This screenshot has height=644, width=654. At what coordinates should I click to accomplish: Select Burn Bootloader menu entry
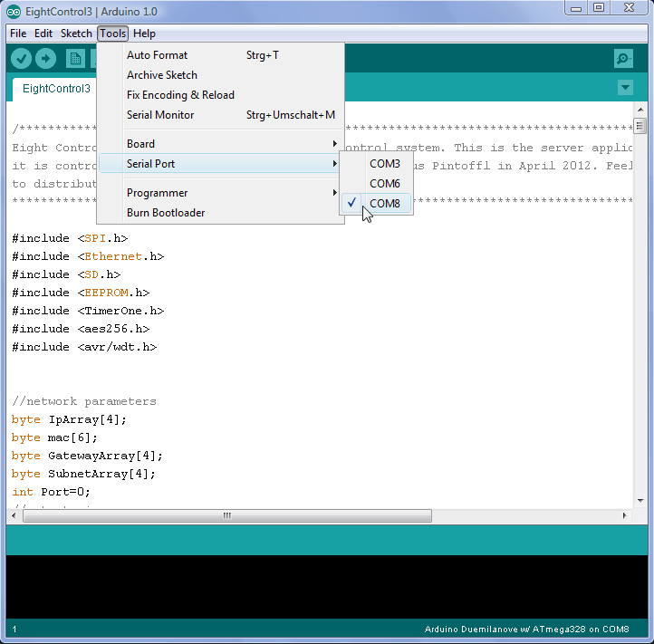point(220,213)
